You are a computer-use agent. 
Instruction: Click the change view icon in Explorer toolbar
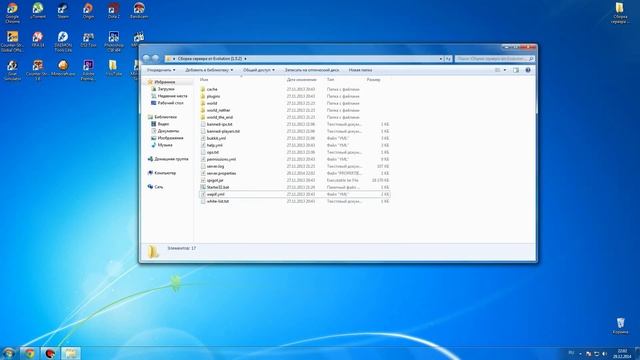[498, 70]
